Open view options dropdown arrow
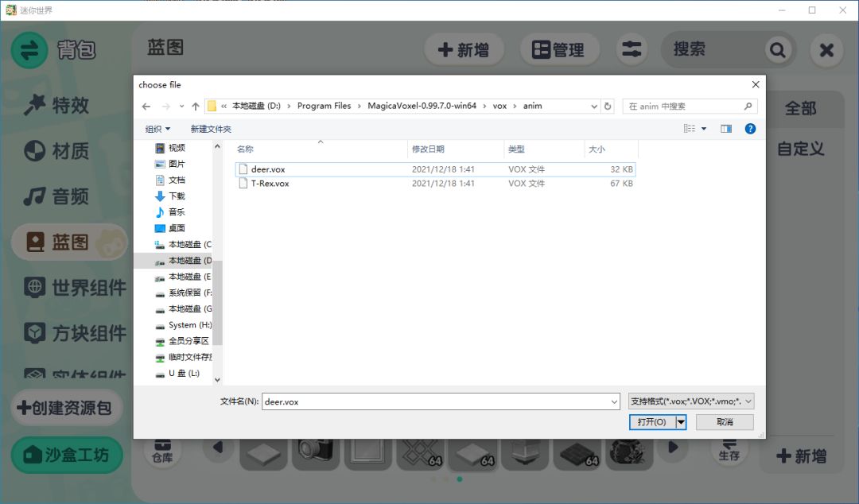Viewport: 859px width, 504px height. pyautogui.click(x=704, y=129)
